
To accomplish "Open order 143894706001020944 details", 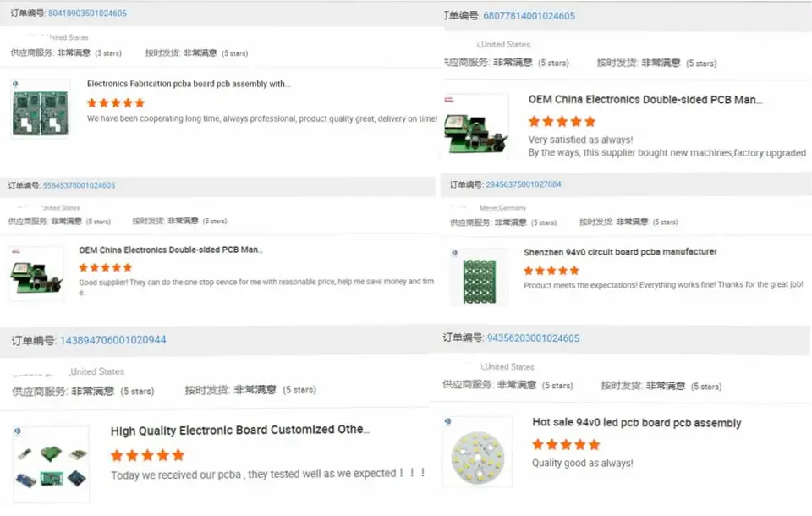I will [112, 340].
